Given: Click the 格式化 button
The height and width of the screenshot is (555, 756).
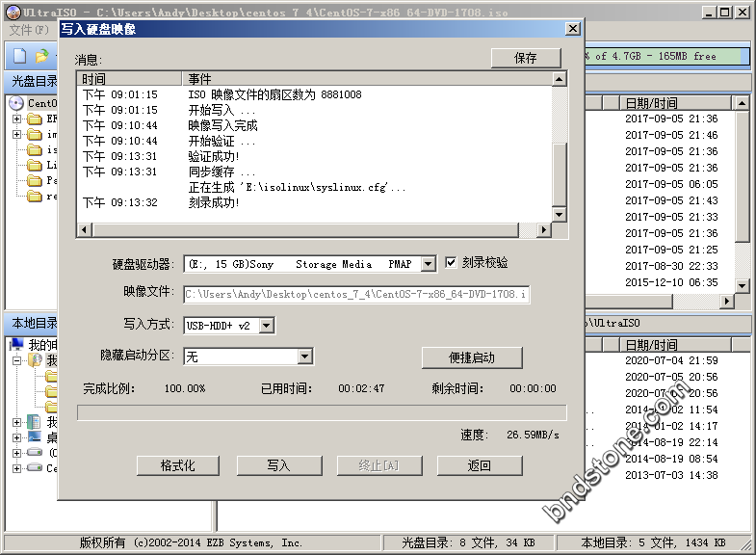Looking at the screenshot, I should (178, 465).
